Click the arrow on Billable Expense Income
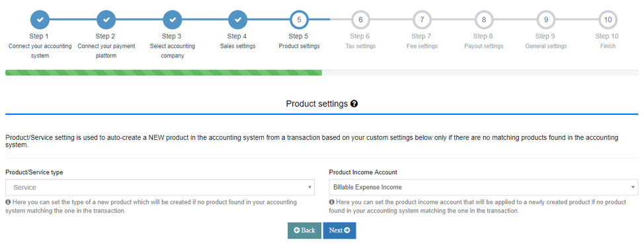The height and width of the screenshot is (243, 644). click(x=633, y=188)
